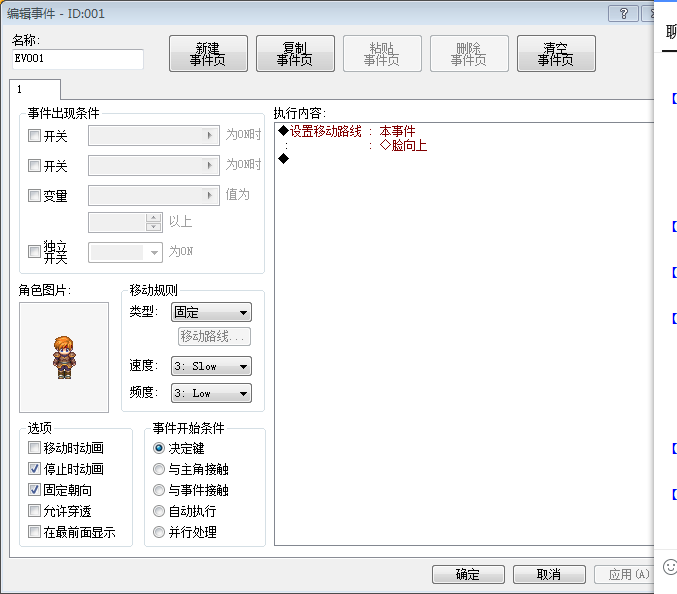Select the 决定键 trigger radio button
Image resolution: width=677 pixels, height=594 pixels.
coord(159,448)
